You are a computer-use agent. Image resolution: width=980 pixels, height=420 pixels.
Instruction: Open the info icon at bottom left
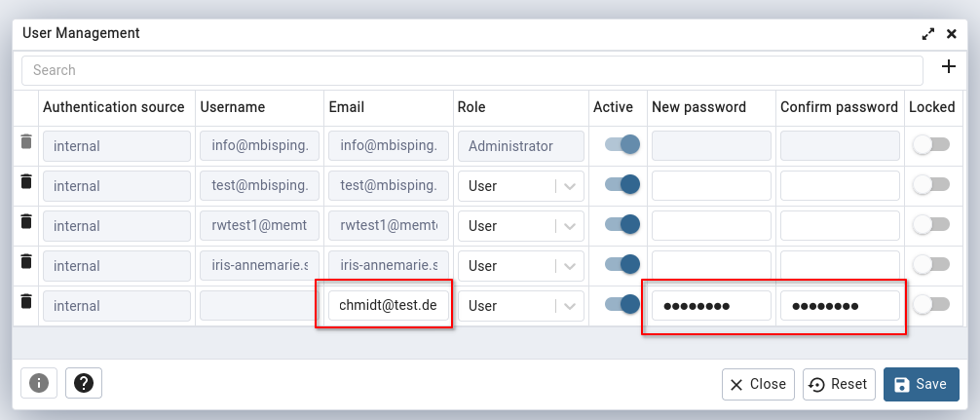pos(39,383)
